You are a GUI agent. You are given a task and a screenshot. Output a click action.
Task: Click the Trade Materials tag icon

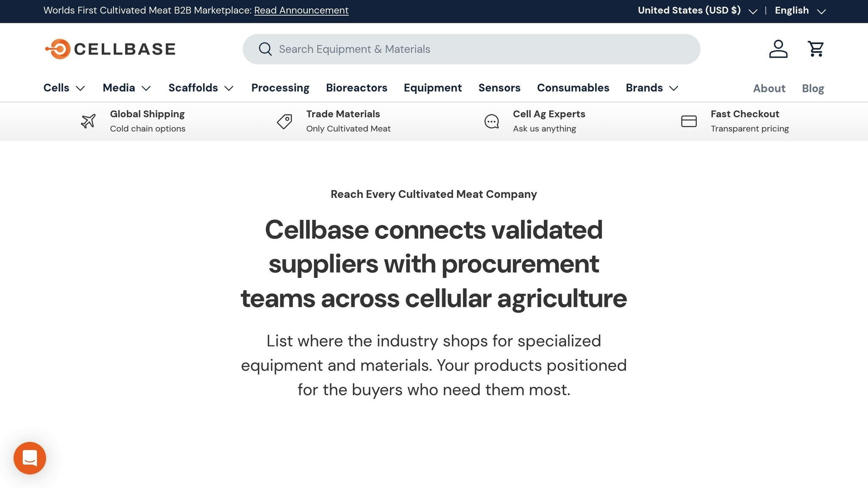click(x=284, y=121)
